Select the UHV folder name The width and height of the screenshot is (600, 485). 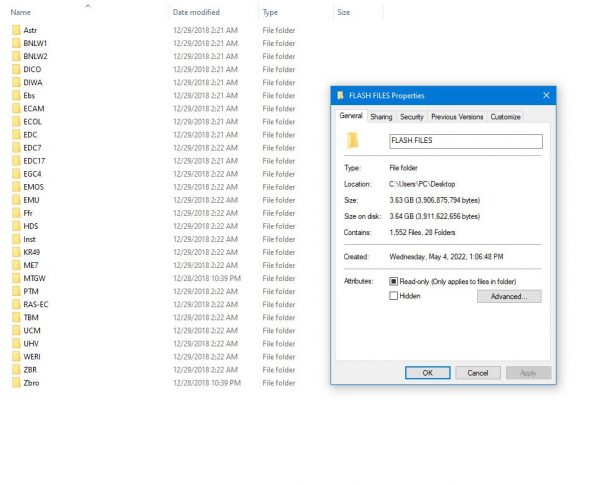tap(31, 344)
